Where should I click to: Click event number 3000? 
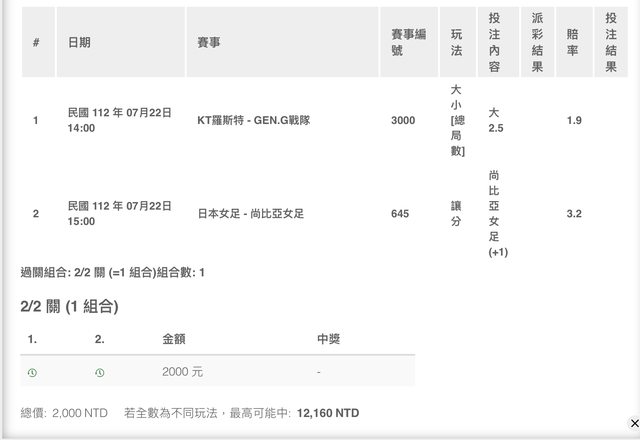pos(403,120)
